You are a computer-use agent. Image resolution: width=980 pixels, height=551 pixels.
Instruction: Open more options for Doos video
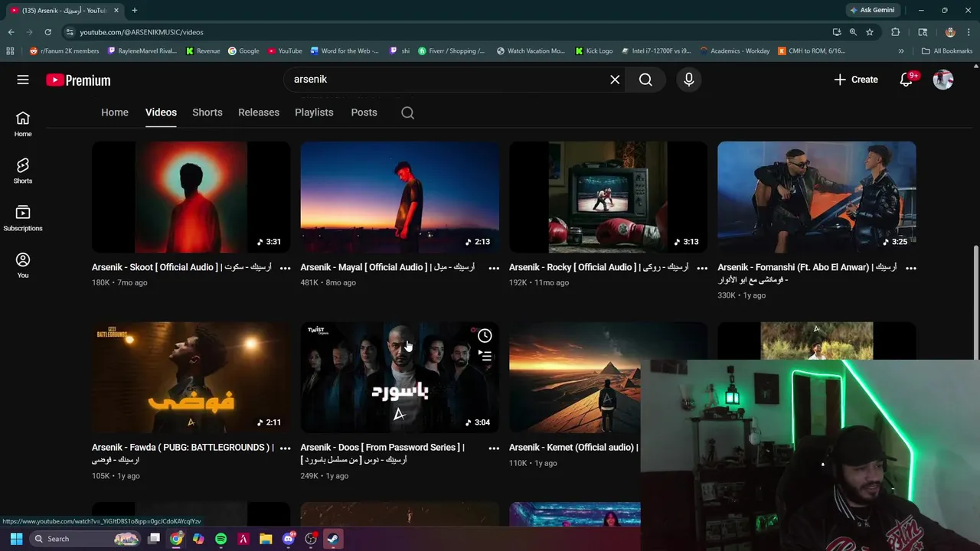pos(494,448)
